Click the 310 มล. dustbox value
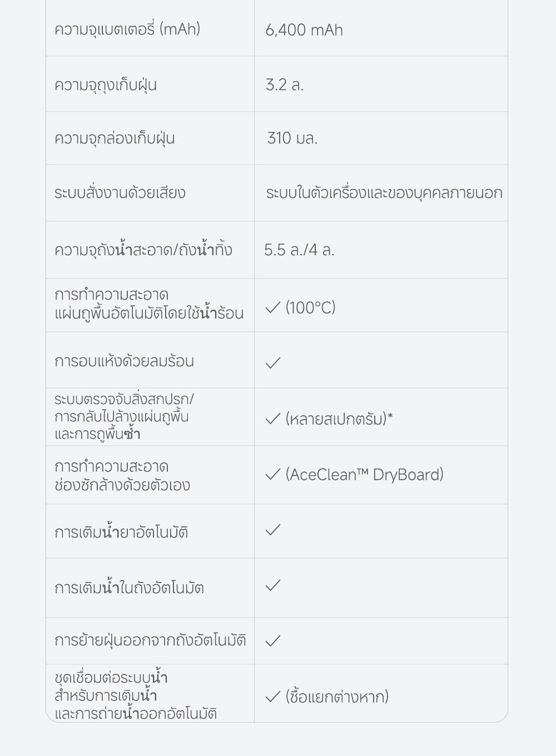 292,138
